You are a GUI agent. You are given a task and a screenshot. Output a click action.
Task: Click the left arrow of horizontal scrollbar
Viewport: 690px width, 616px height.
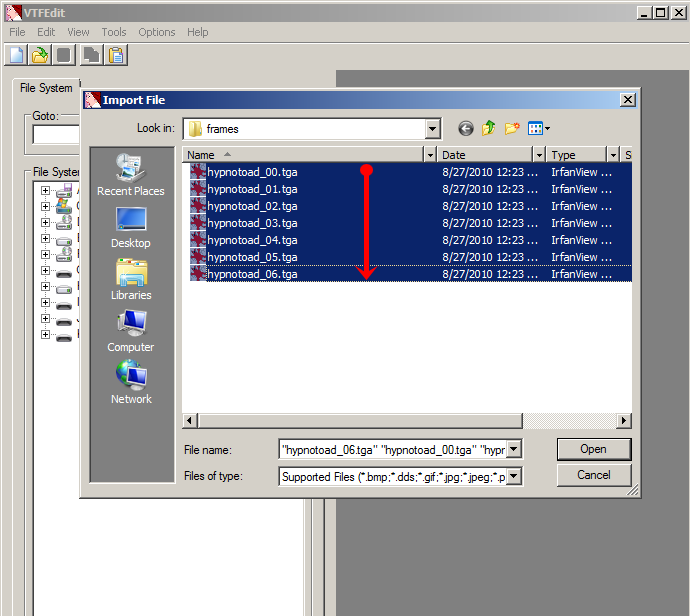(190, 421)
